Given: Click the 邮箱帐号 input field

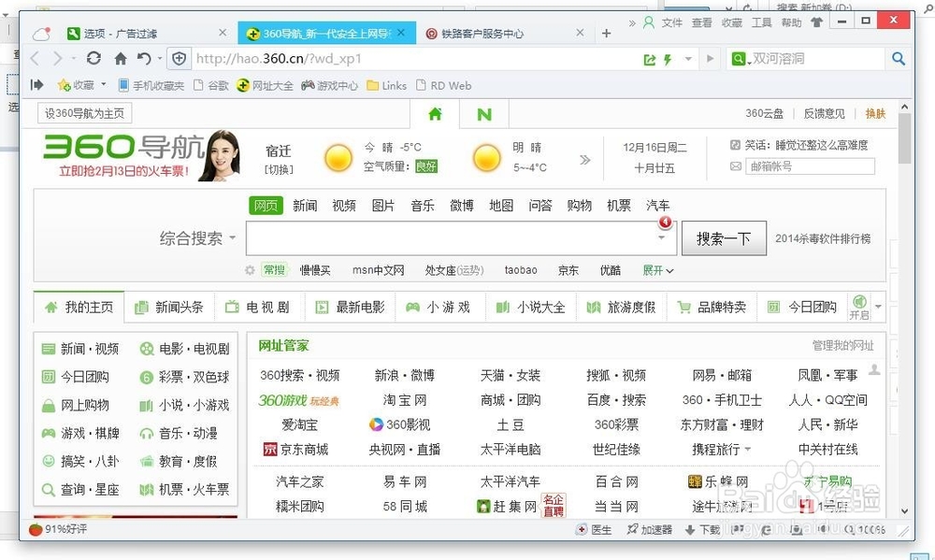Looking at the screenshot, I should [x=810, y=166].
